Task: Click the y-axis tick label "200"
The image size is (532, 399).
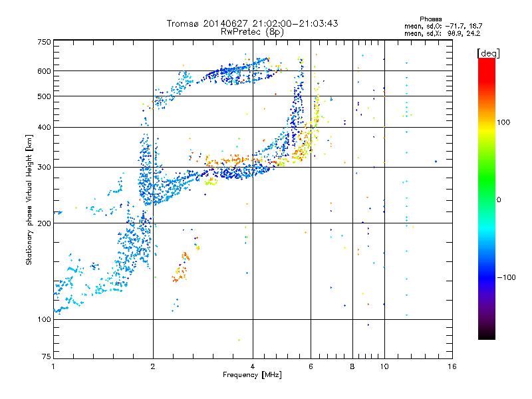Action: pos(44,223)
